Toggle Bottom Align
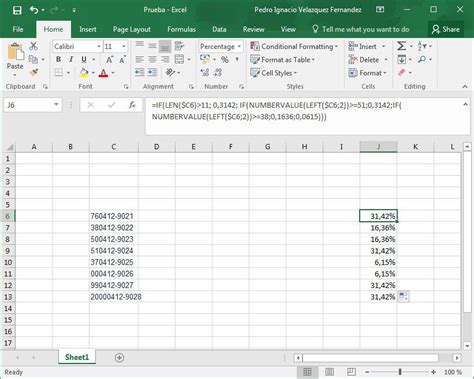This screenshot has width=474, height=379. [x=165, y=46]
